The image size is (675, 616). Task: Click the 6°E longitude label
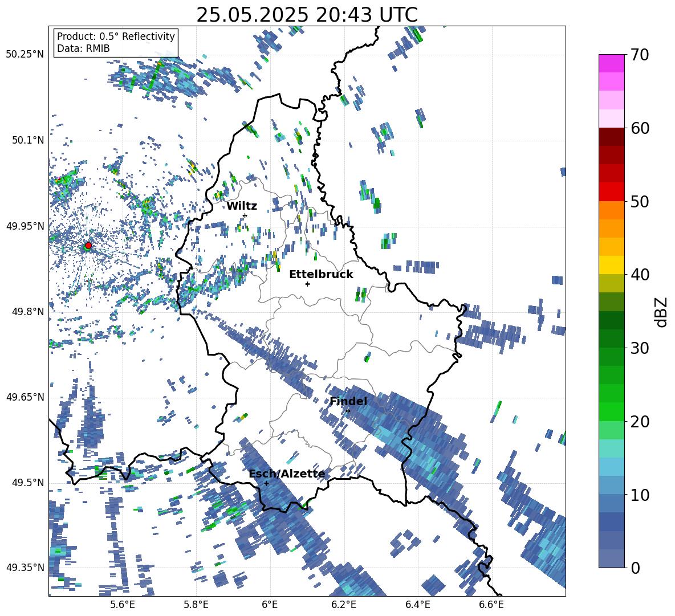click(270, 605)
